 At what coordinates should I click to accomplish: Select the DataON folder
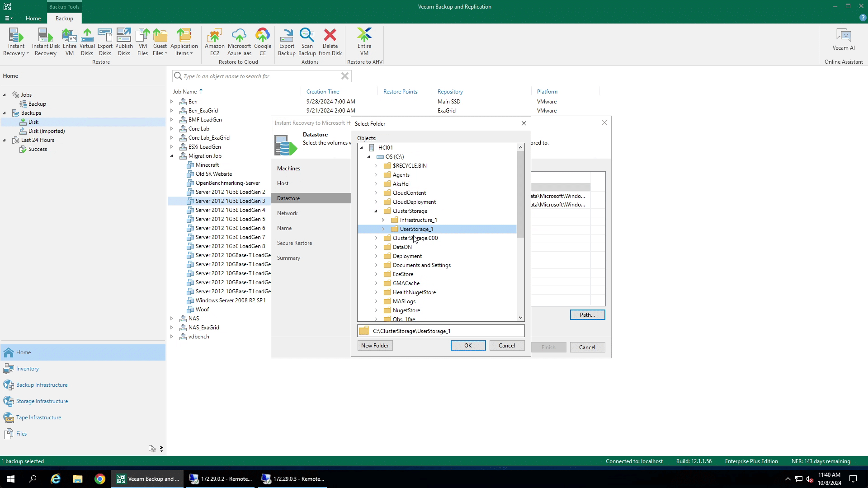click(x=402, y=247)
